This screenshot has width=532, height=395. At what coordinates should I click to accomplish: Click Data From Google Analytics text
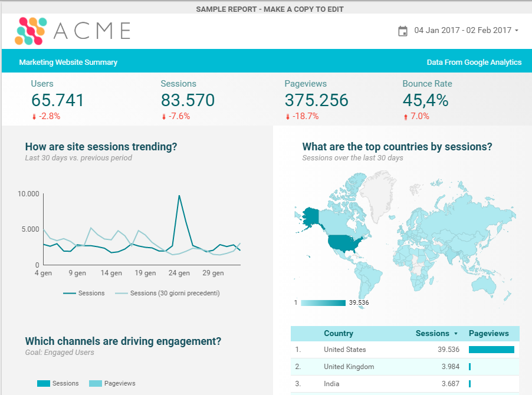474,62
